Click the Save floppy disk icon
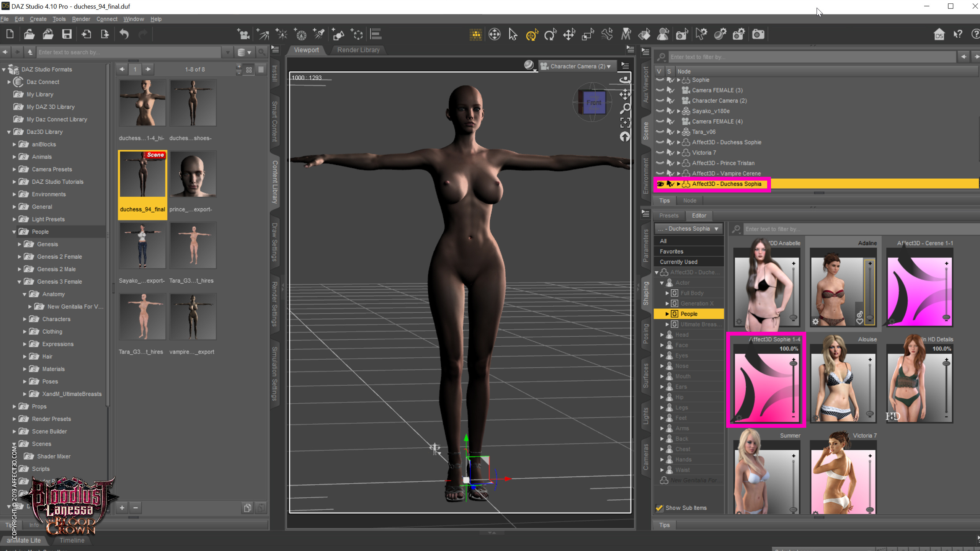980x551 pixels. 67,34
